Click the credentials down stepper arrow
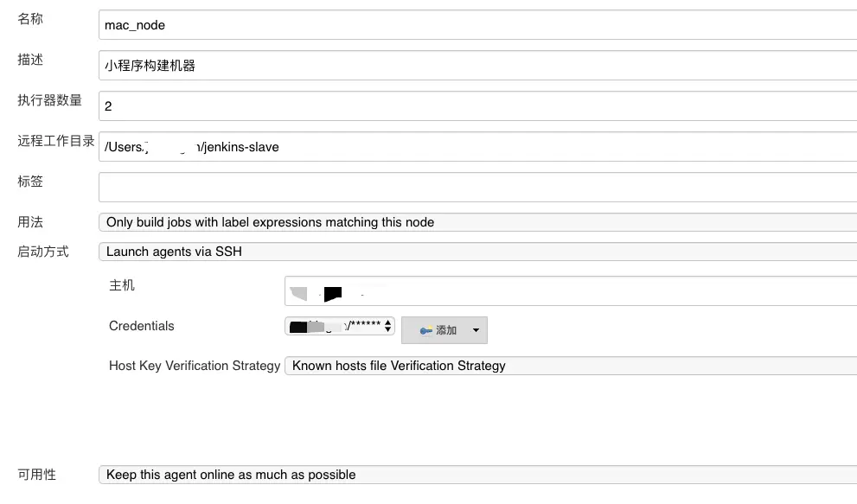This screenshot has height=504, width=857. click(x=387, y=330)
